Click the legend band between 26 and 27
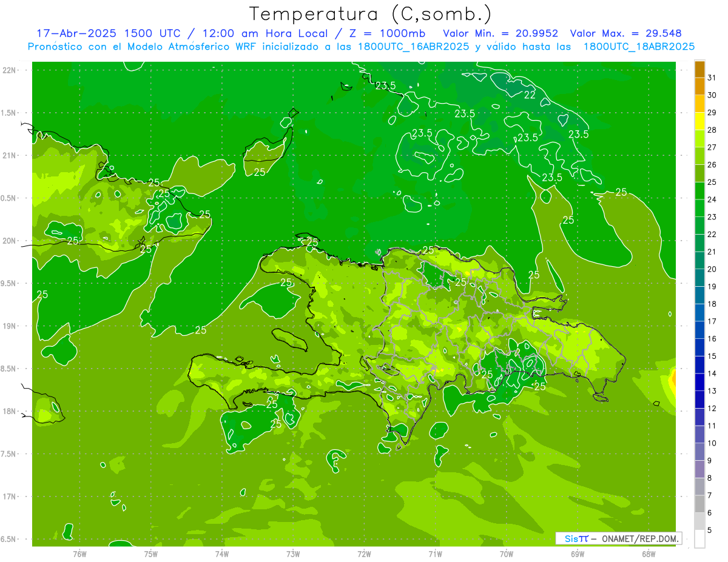Viewport: 728px width, 562px height. pos(699,156)
